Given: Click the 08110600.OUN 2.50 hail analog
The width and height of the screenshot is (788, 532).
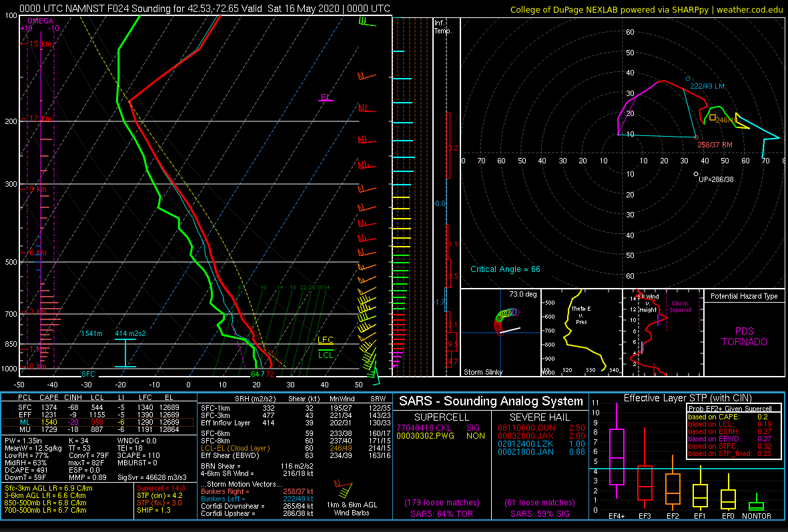Looking at the screenshot, I should pos(541,428).
